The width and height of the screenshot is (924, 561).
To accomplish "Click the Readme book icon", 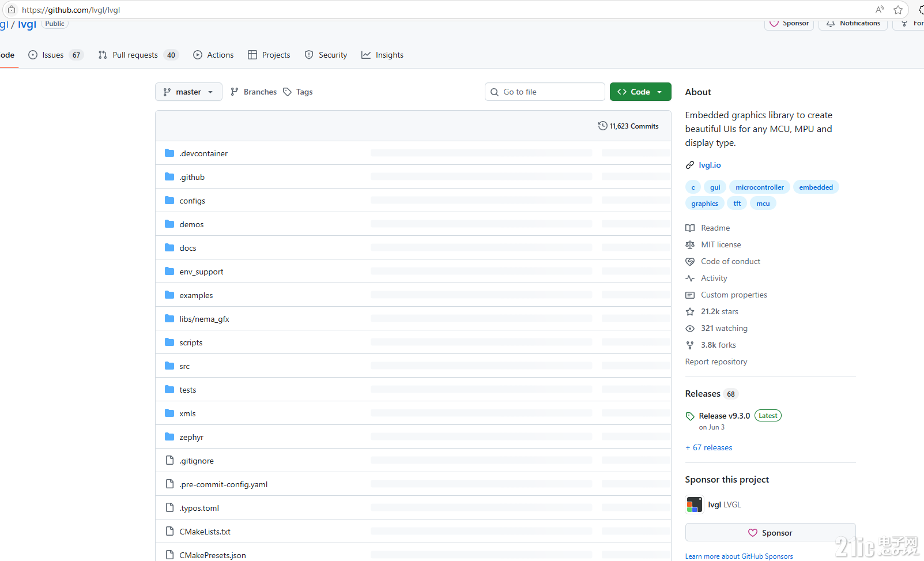I will click(690, 228).
